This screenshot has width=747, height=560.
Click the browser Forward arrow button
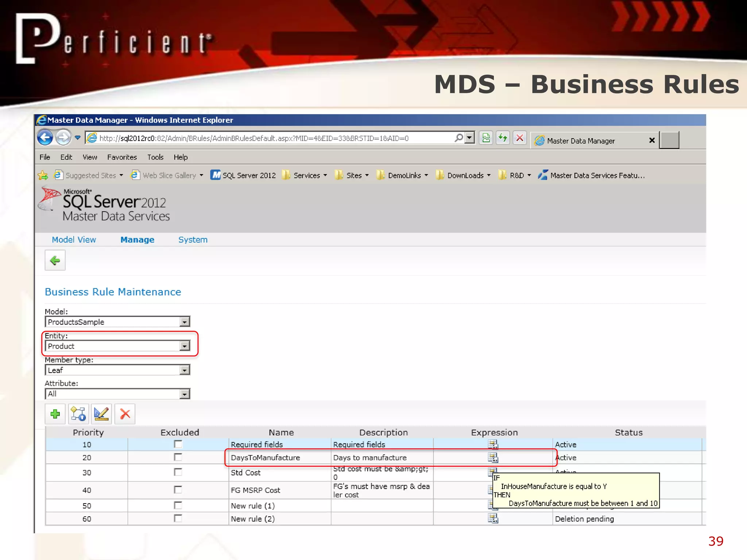pos(63,138)
